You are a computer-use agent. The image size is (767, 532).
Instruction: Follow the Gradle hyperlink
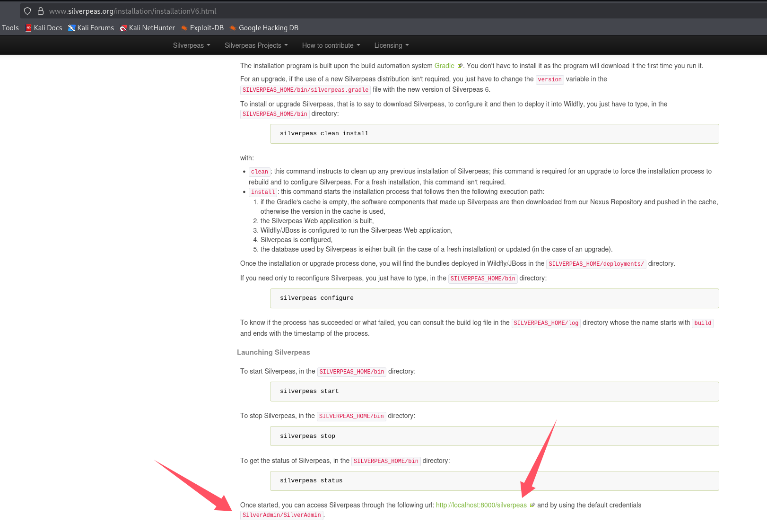(444, 66)
